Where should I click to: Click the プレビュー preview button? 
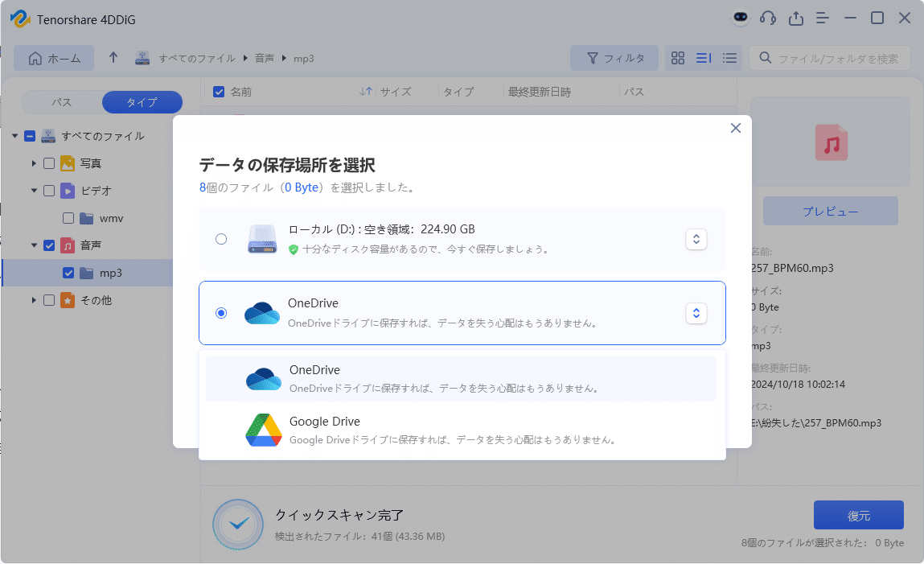click(x=830, y=211)
